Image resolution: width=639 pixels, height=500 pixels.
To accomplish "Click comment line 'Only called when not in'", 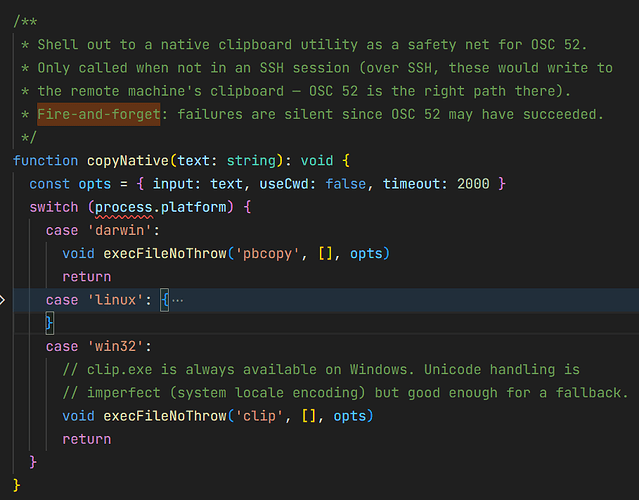I will tap(317, 68).
